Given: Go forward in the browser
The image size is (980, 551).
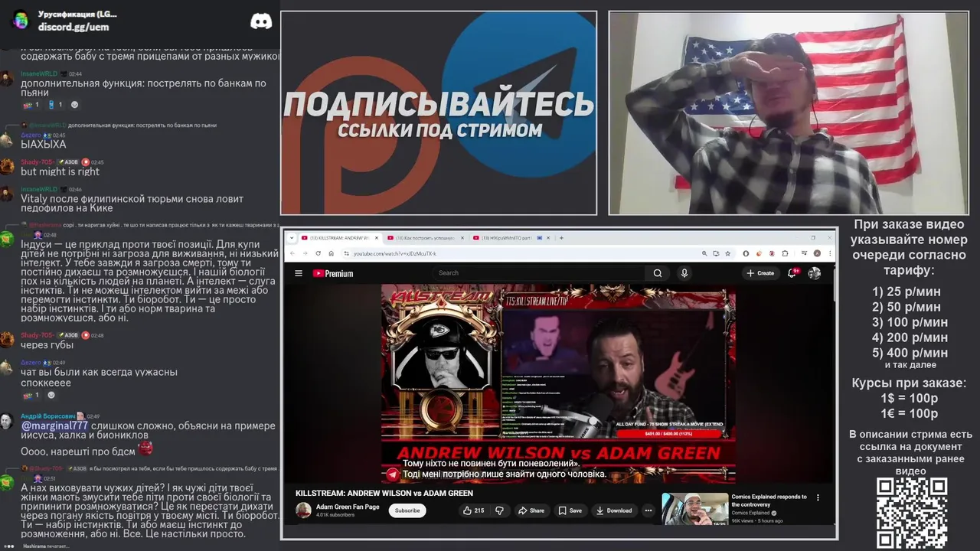Looking at the screenshot, I should click(305, 253).
